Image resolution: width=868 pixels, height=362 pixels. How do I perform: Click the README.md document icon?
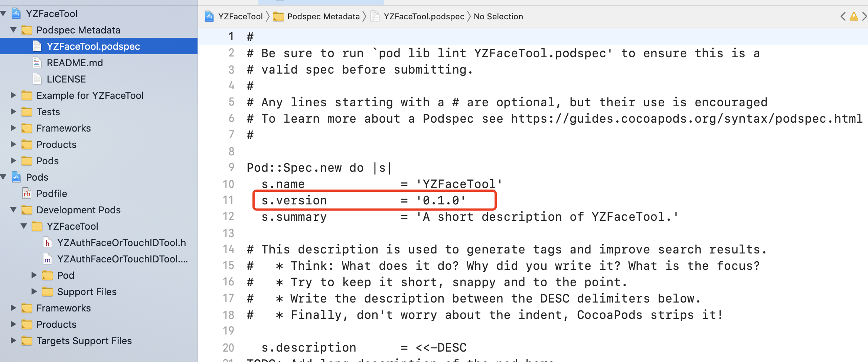pos(37,63)
